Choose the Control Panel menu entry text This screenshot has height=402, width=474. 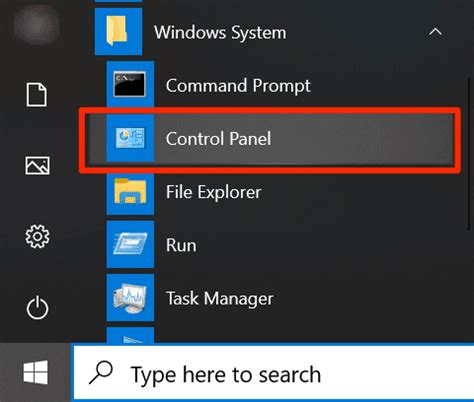[218, 139]
